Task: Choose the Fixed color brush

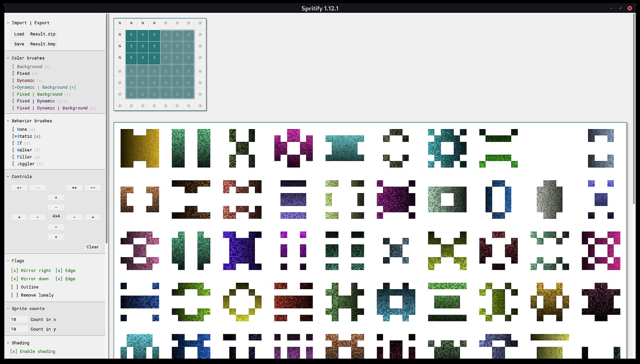Action: point(25,73)
